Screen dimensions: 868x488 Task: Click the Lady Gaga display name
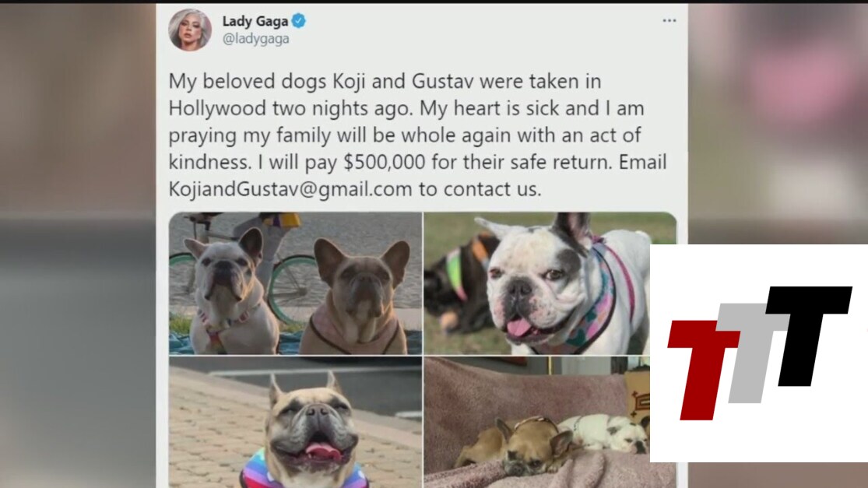[x=255, y=21]
